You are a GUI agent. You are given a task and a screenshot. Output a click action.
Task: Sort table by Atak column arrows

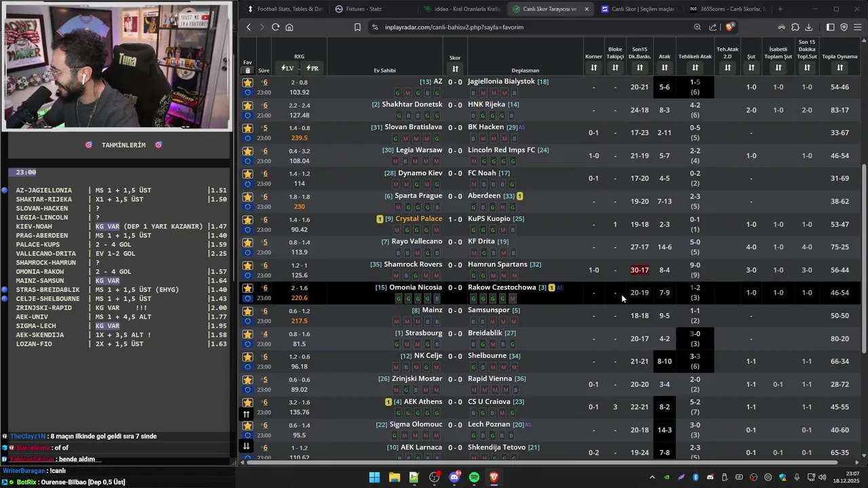coord(665,68)
